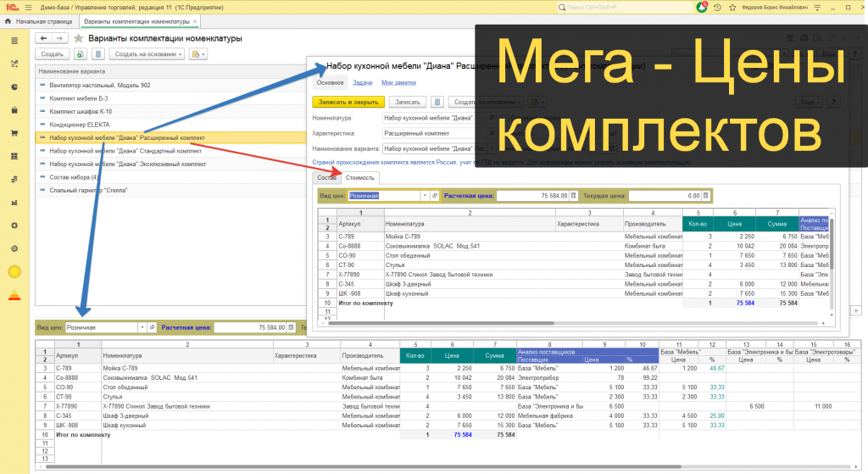
Task: Select row Комплект мебели Б-3
Action: click(x=171, y=98)
